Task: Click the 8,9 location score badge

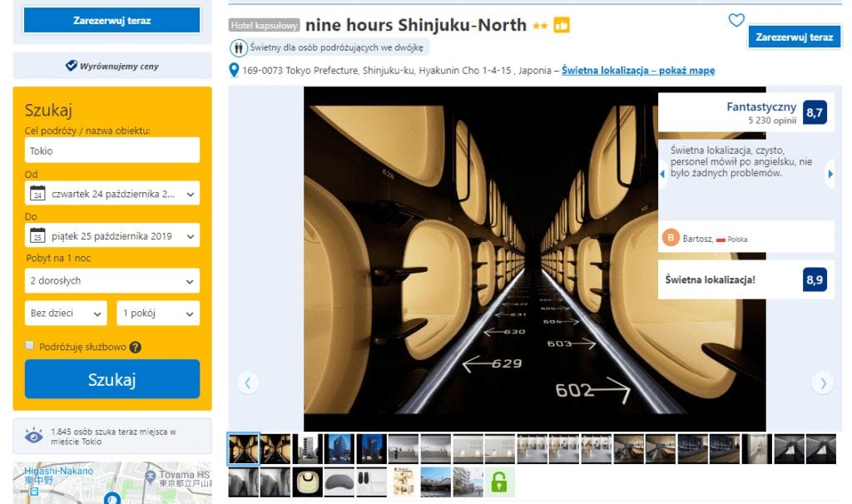Action: tap(815, 279)
